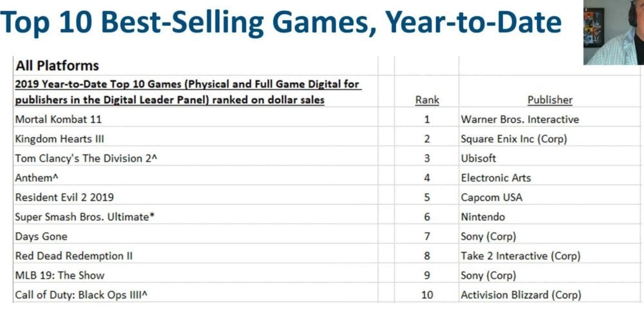
Task: Click the Rank column header
Action: click(x=427, y=100)
